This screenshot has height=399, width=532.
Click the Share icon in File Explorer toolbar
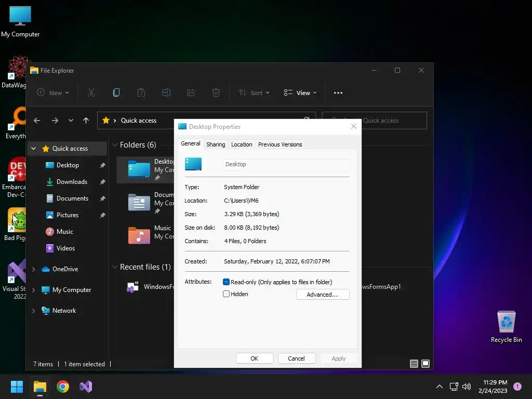(191, 92)
